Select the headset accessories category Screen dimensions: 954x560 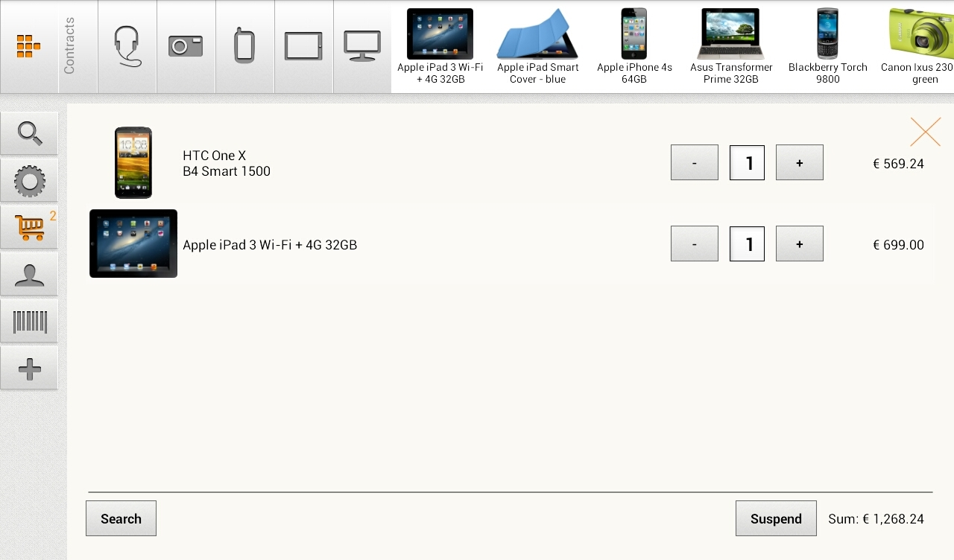pos(127,47)
